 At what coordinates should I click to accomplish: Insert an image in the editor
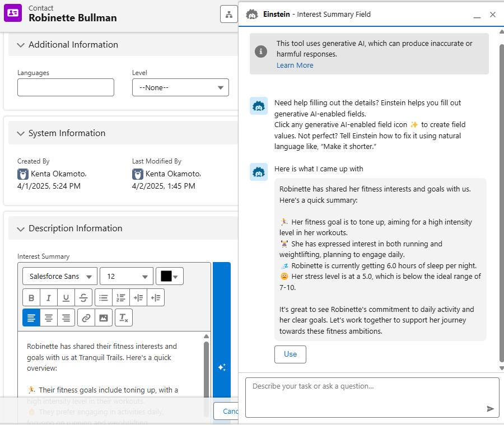104,317
